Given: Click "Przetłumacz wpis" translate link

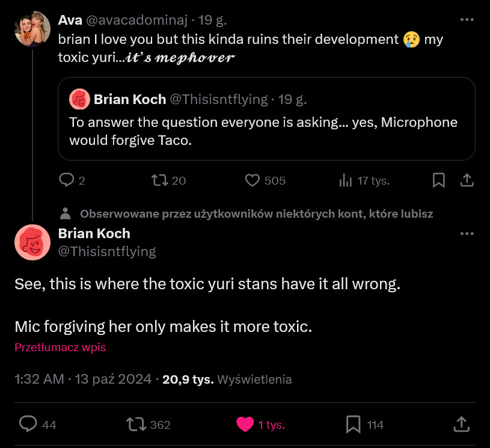Looking at the screenshot, I should click(x=60, y=347).
